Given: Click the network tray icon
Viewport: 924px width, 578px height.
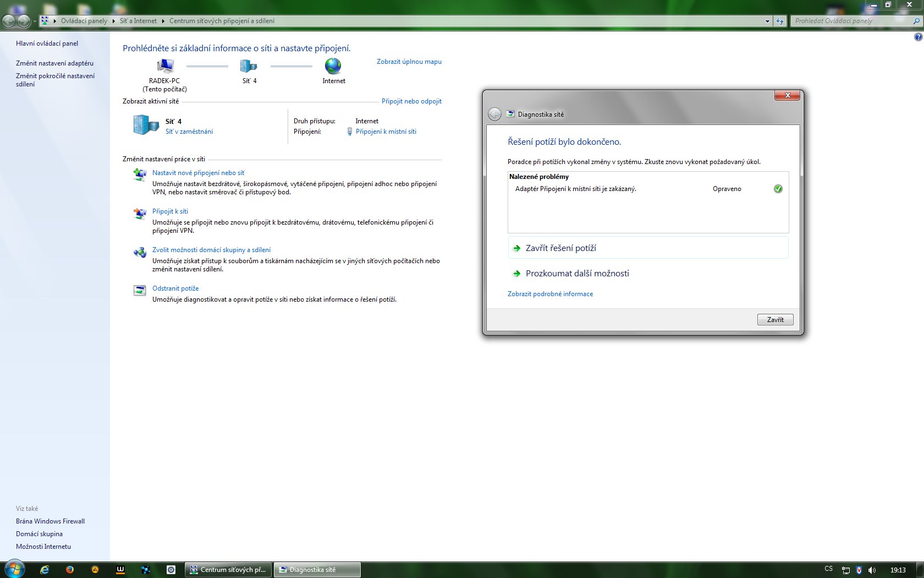Looking at the screenshot, I should click(x=846, y=570).
